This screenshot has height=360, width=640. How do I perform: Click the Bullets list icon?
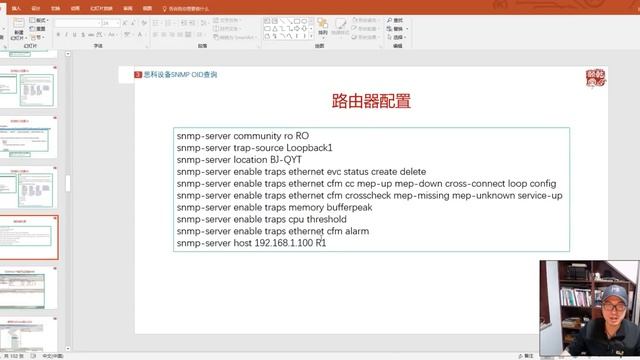[x=156, y=23]
